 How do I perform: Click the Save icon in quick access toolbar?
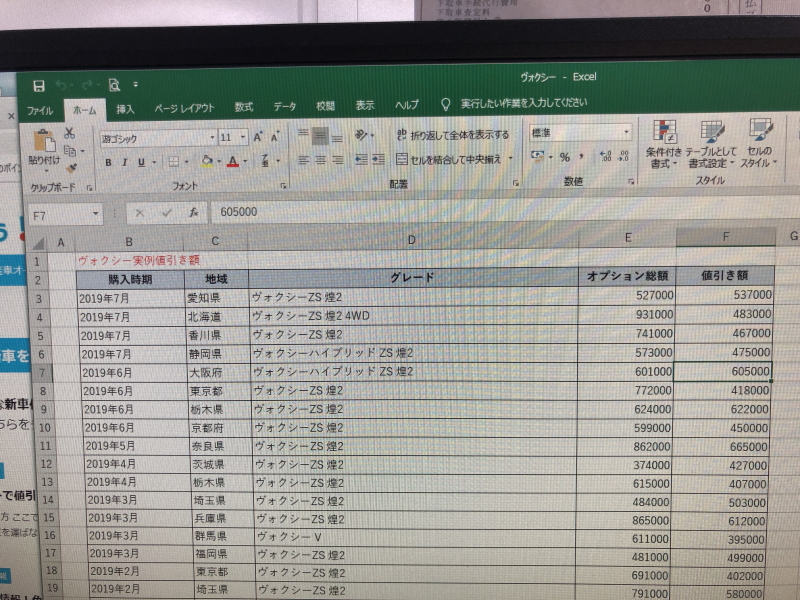[x=39, y=86]
